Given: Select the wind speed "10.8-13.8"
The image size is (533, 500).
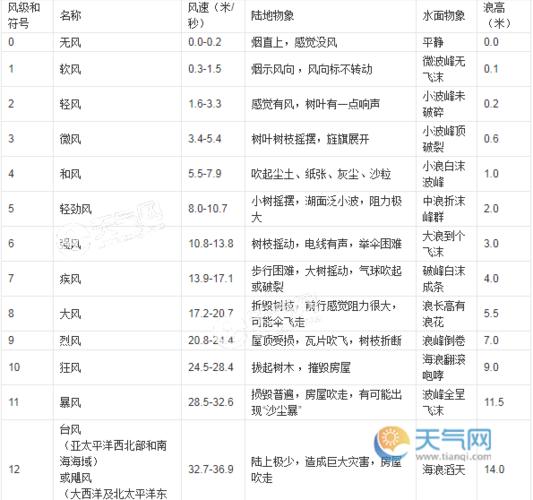Looking at the screenshot, I should point(211,243).
